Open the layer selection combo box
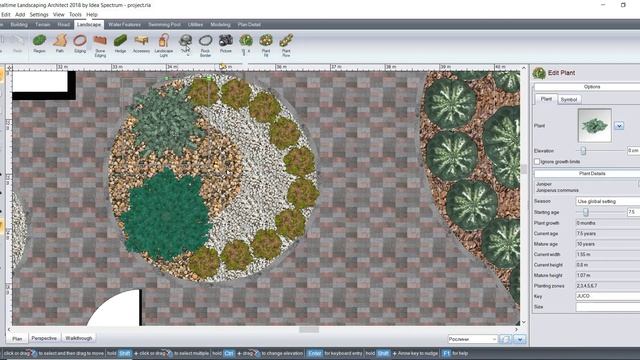This screenshot has height=360, width=640. (x=472, y=339)
